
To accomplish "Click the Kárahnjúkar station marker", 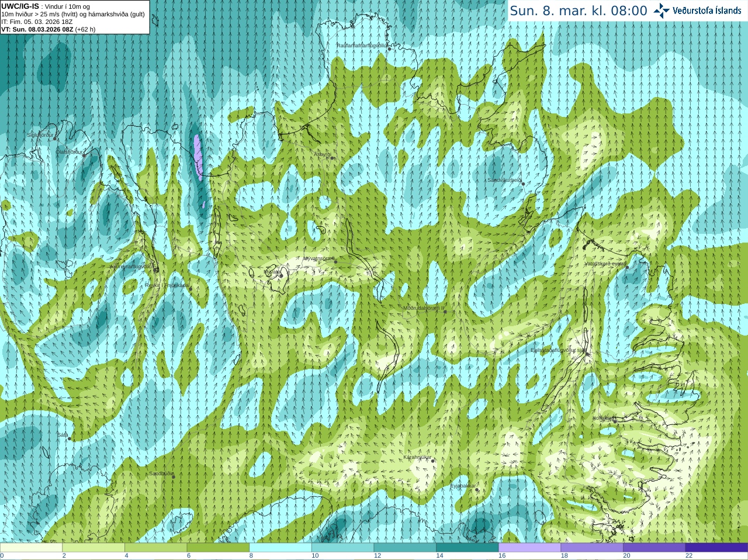I will pyautogui.click(x=433, y=461).
